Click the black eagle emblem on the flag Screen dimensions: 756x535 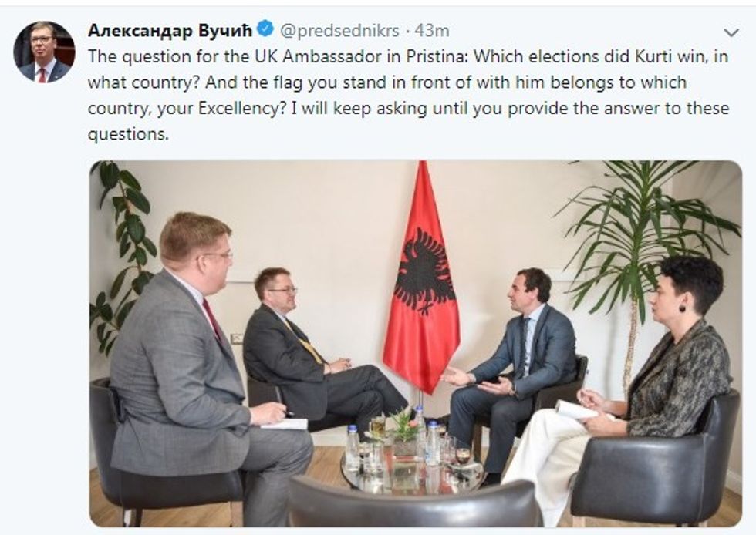point(424,270)
